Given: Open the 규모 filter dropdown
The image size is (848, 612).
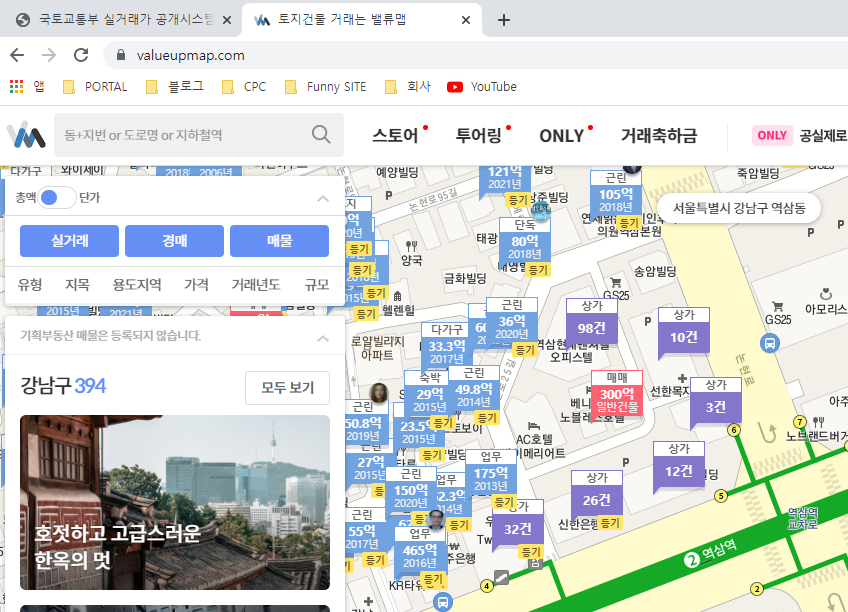Looking at the screenshot, I should click(x=317, y=284).
